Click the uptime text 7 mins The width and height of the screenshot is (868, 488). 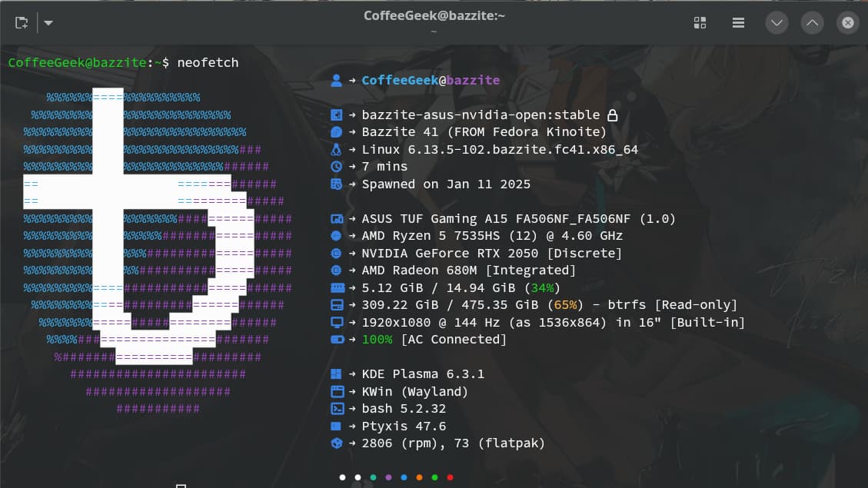(x=384, y=167)
